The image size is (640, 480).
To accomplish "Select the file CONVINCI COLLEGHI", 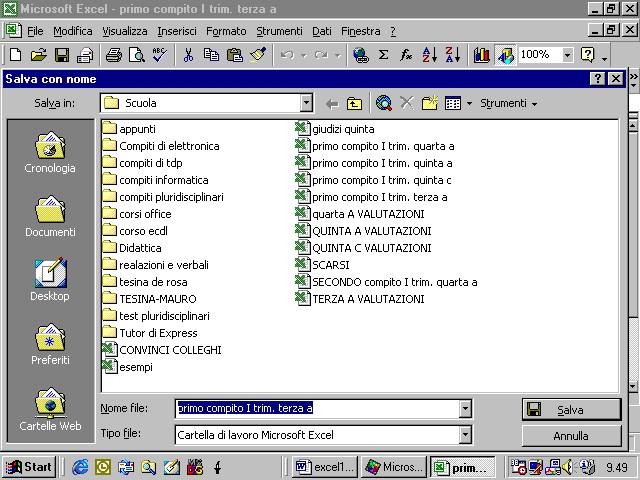I will click(162, 350).
